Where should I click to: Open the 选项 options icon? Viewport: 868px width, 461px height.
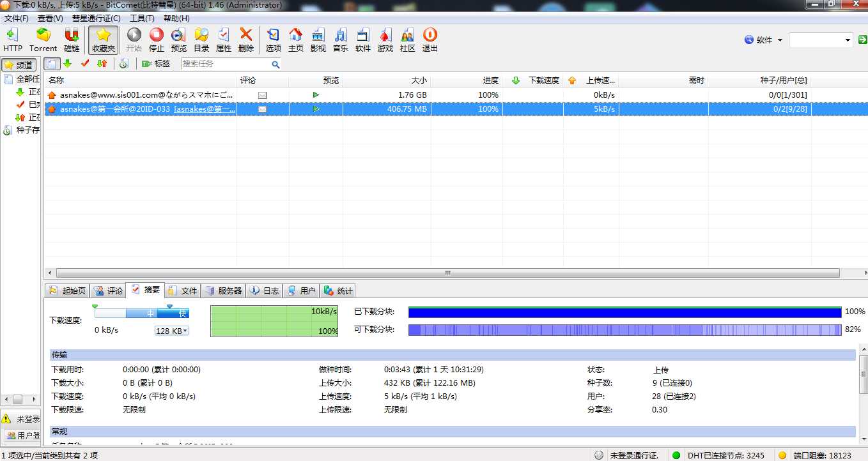coord(273,40)
